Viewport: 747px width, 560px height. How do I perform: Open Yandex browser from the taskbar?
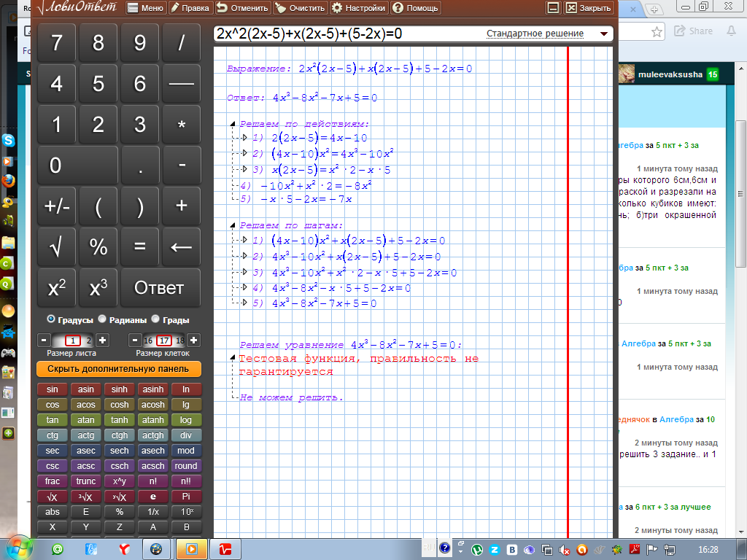(124, 549)
